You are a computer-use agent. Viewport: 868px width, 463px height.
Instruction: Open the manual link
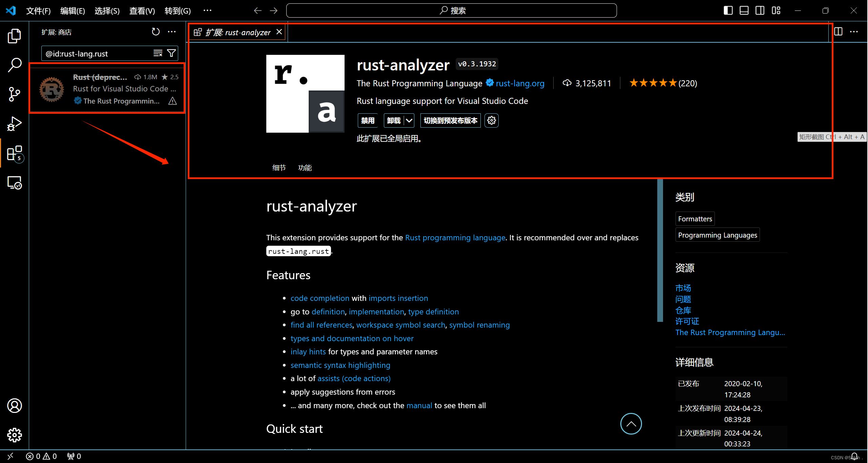coord(419,405)
